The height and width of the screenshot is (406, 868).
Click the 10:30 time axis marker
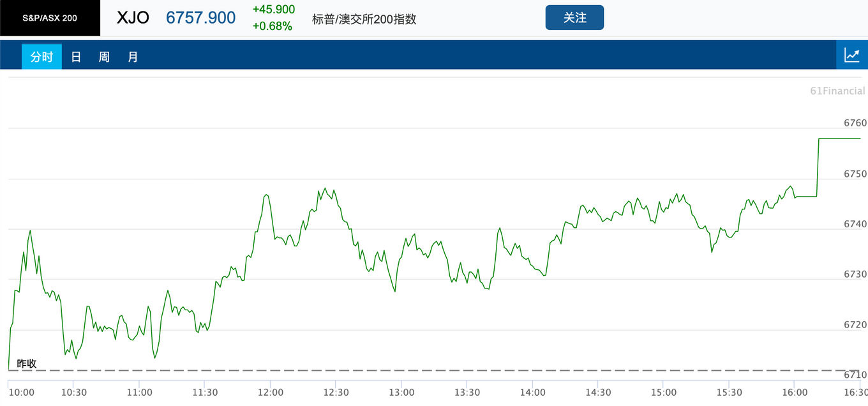click(x=74, y=393)
